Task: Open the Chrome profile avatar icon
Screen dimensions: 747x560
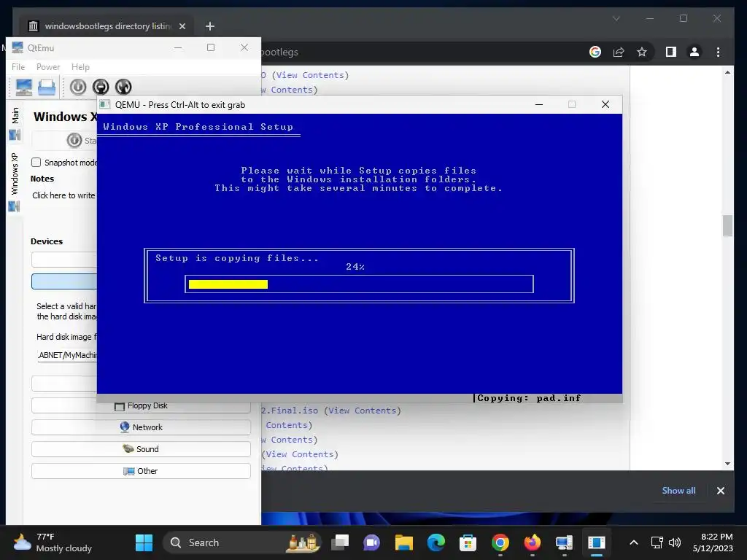Action: [x=694, y=52]
